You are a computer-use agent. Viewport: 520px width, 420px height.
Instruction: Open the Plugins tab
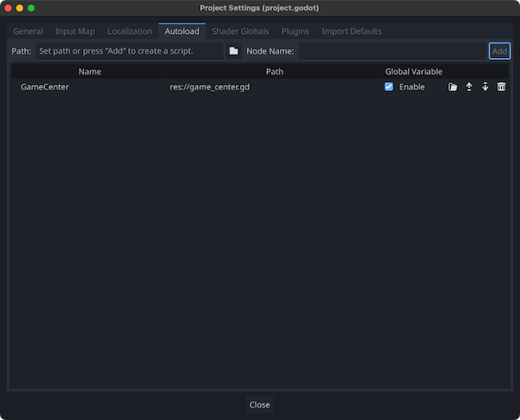[295, 31]
